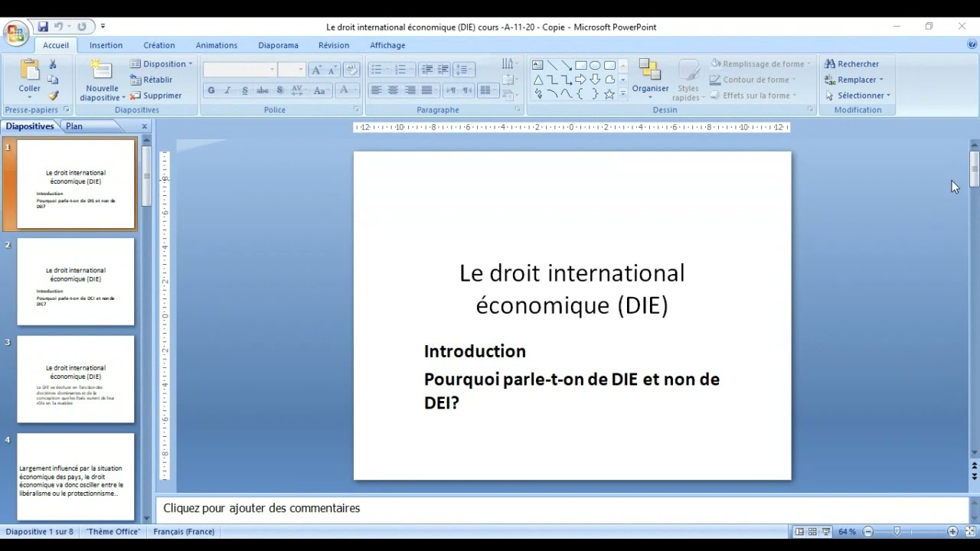Toggle bold G formatting
Viewport: 980px width, 551px height.
click(211, 90)
